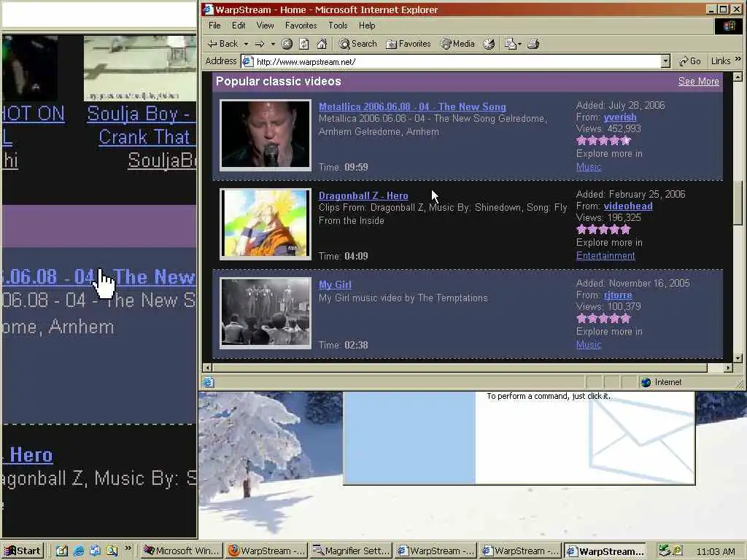The height and width of the screenshot is (560, 747).
Task: Open the Favorites menu
Action: [x=301, y=26]
